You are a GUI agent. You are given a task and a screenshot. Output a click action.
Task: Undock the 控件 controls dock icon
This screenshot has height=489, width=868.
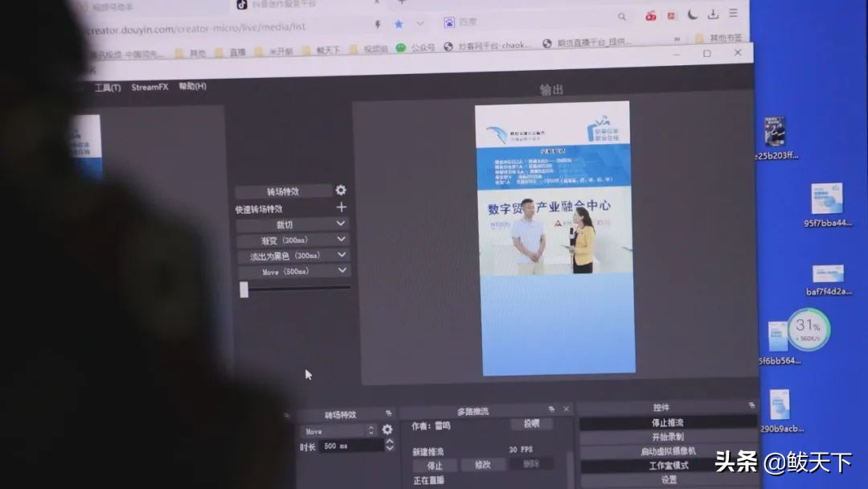click(751, 405)
